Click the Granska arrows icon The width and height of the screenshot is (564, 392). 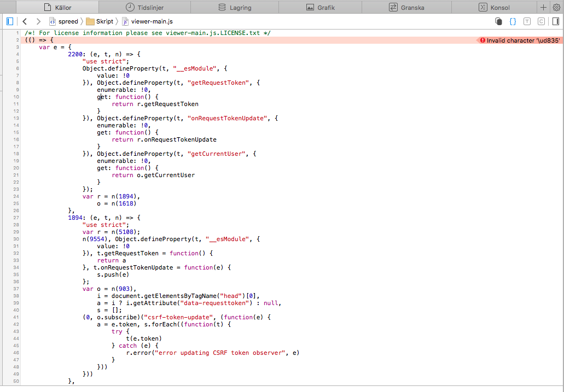(393, 7)
